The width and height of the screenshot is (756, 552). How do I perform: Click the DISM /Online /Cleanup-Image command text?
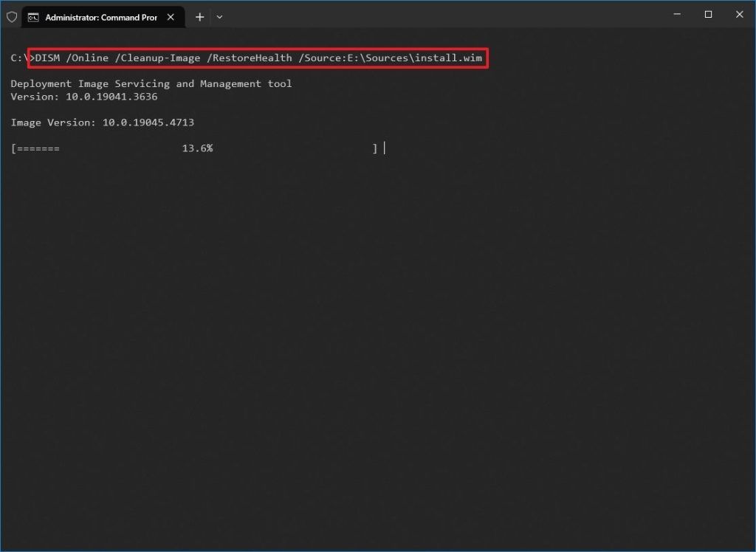[258, 58]
